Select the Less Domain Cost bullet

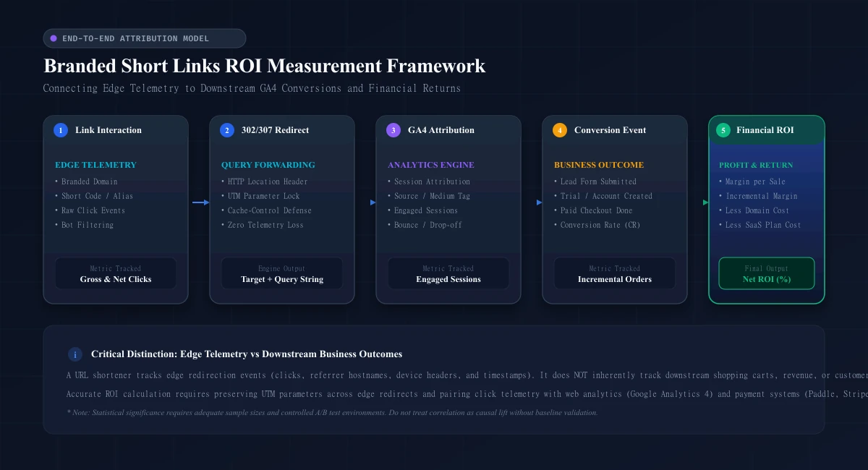(x=754, y=210)
